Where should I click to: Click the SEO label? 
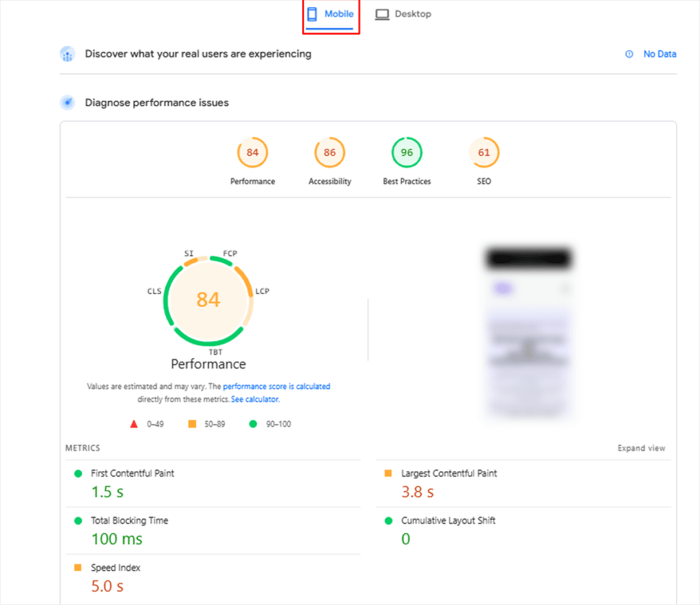tap(484, 181)
